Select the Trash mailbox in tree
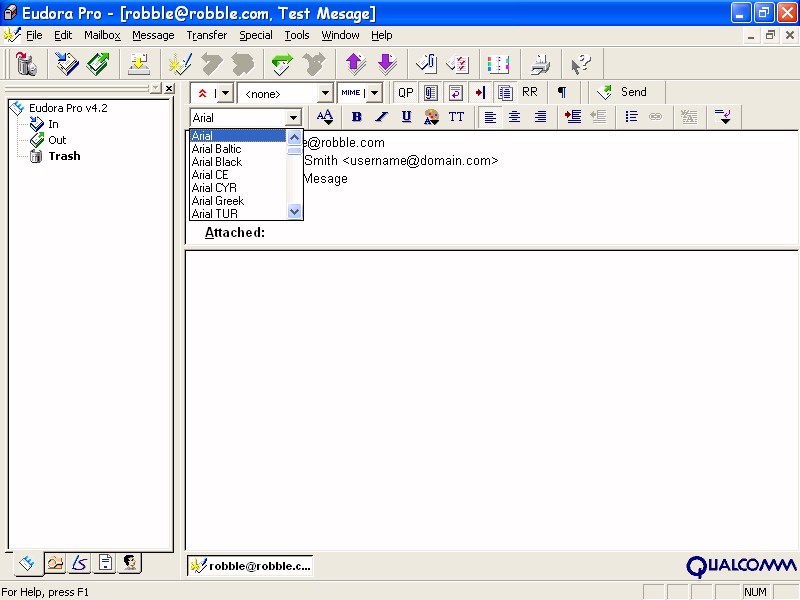The height and width of the screenshot is (600, 800). (x=56, y=156)
